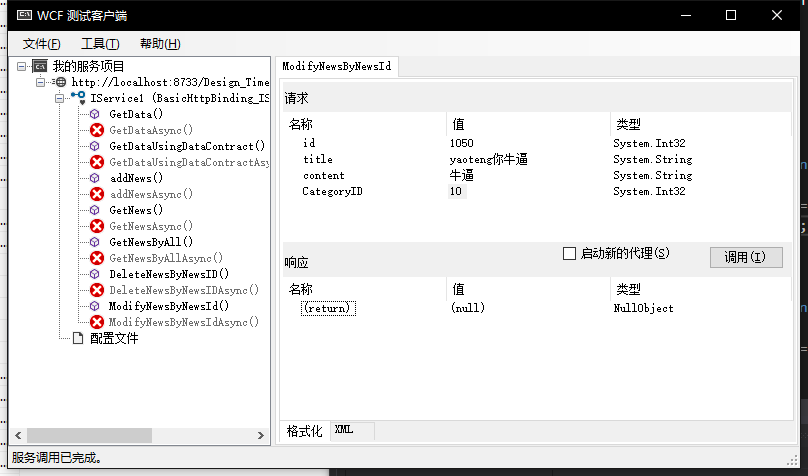The image size is (808, 476).
Task: Select the ModifyNewsByNewsId tab
Action: [336, 66]
